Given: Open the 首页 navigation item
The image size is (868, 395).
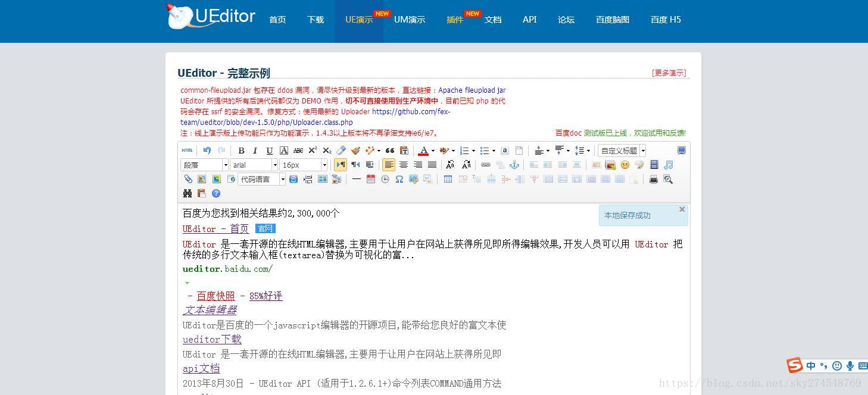Looking at the screenshot, I should click(x=277, y=20).
